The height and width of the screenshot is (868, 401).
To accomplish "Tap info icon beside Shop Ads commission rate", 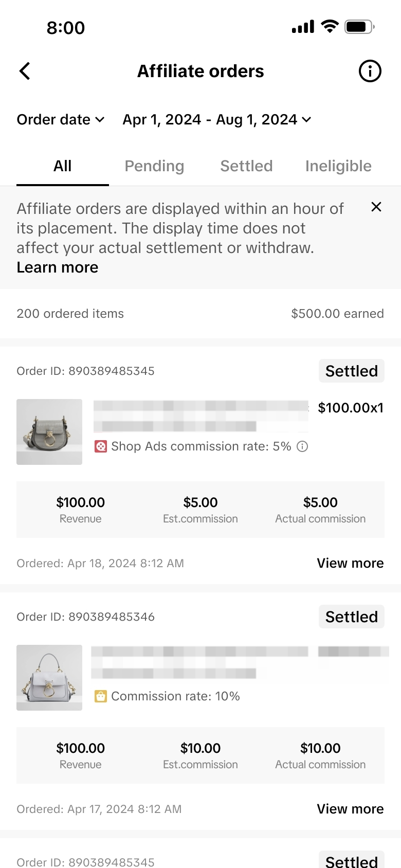I will (x=303, y=446).
